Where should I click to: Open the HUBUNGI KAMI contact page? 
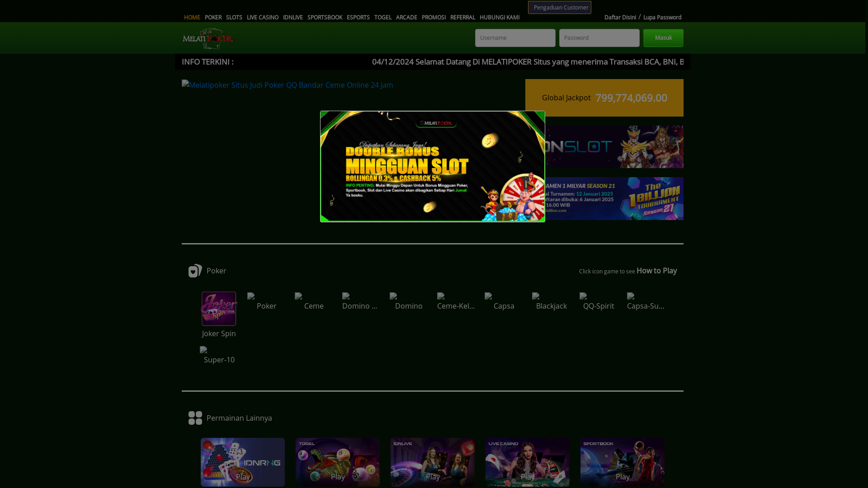(499, 17)
